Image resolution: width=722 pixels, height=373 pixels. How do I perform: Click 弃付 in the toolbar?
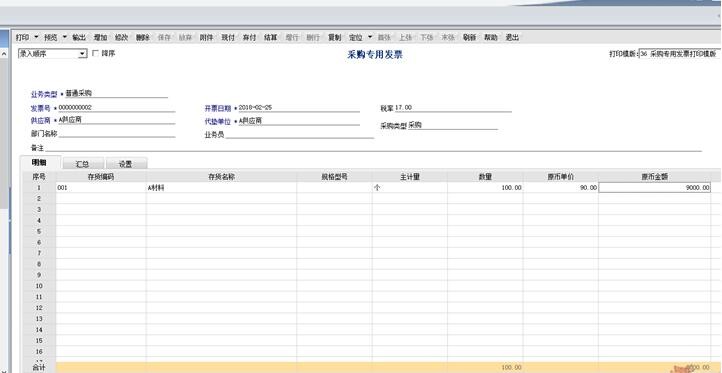(x=249, y=37)
